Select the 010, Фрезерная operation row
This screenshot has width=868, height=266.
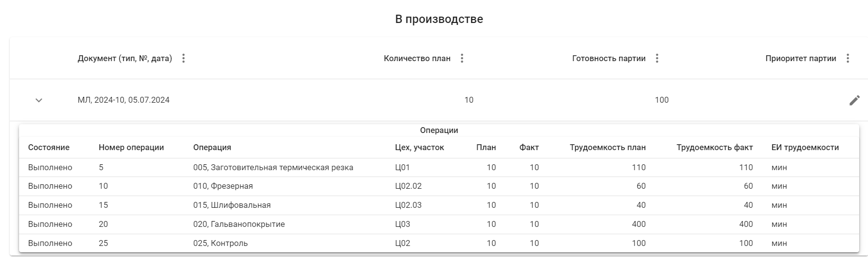(x=223, y=186)
